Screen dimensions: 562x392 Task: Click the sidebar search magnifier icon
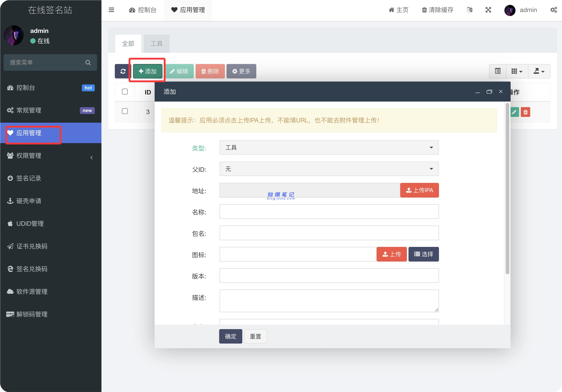(88, 63)
